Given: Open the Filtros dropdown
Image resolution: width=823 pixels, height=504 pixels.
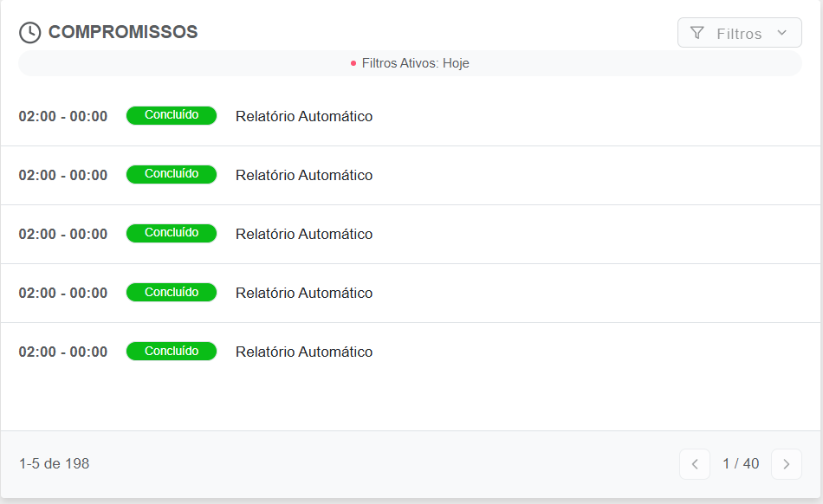Looking at the screenshot, I should point(740,33).
